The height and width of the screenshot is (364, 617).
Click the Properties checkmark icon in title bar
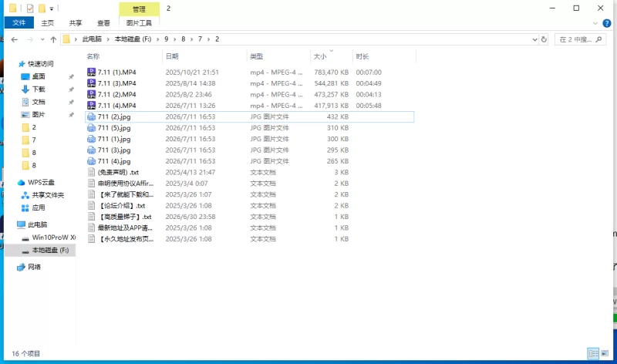[30, 8]
